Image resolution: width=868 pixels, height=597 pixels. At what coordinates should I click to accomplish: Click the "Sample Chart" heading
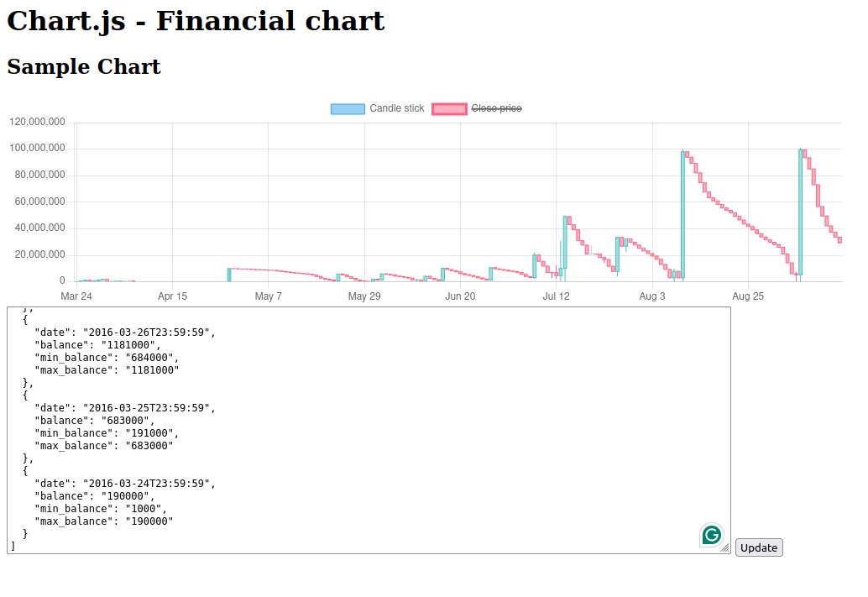tap(84, 67)
